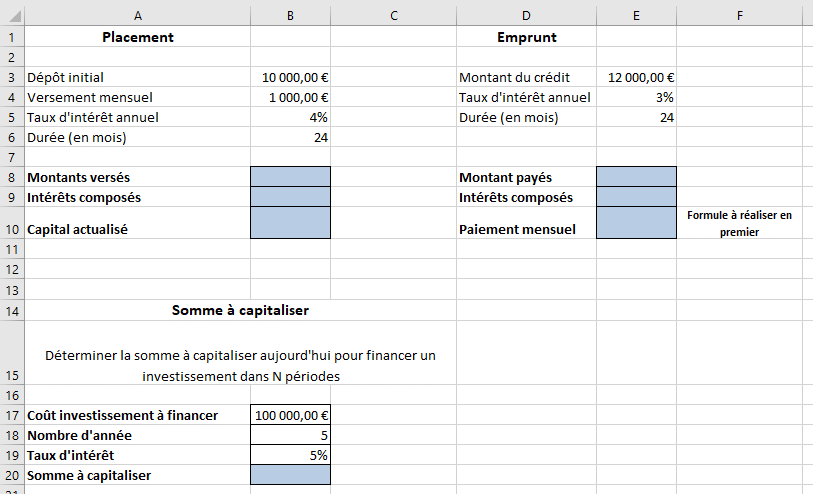813x494 pixels.
Task: Select the Dépôt initial value 10 000,00 €
Action: pyautogui.click(x=290, y=77)
